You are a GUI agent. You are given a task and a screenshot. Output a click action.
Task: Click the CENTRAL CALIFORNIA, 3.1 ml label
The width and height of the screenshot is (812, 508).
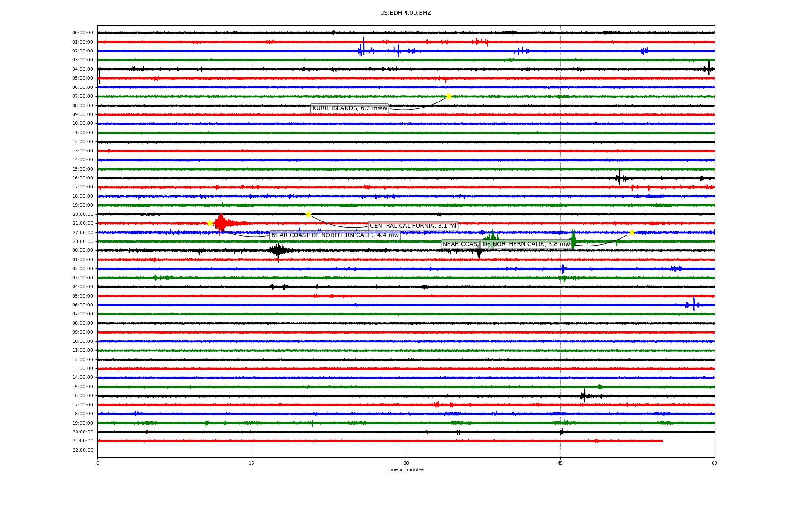coord(413,226)
